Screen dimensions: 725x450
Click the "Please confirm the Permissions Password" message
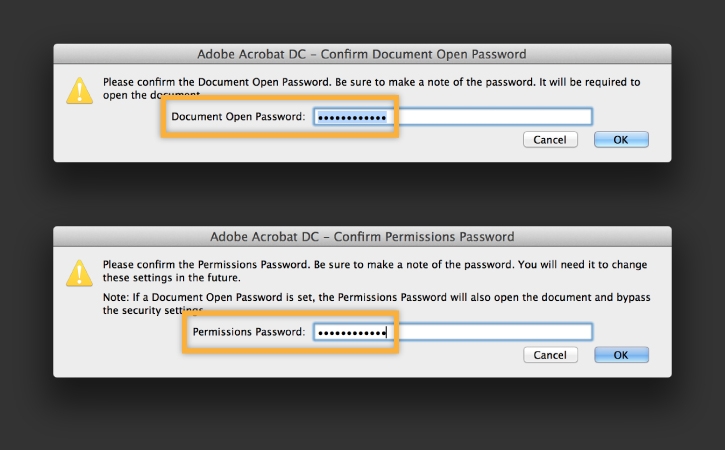click(370, 265)
